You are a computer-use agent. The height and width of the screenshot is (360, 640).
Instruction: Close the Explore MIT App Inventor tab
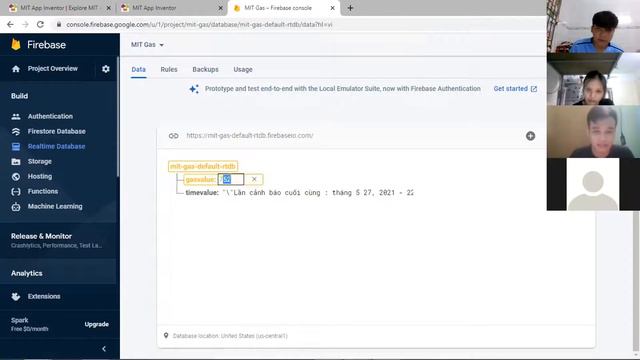109,8
